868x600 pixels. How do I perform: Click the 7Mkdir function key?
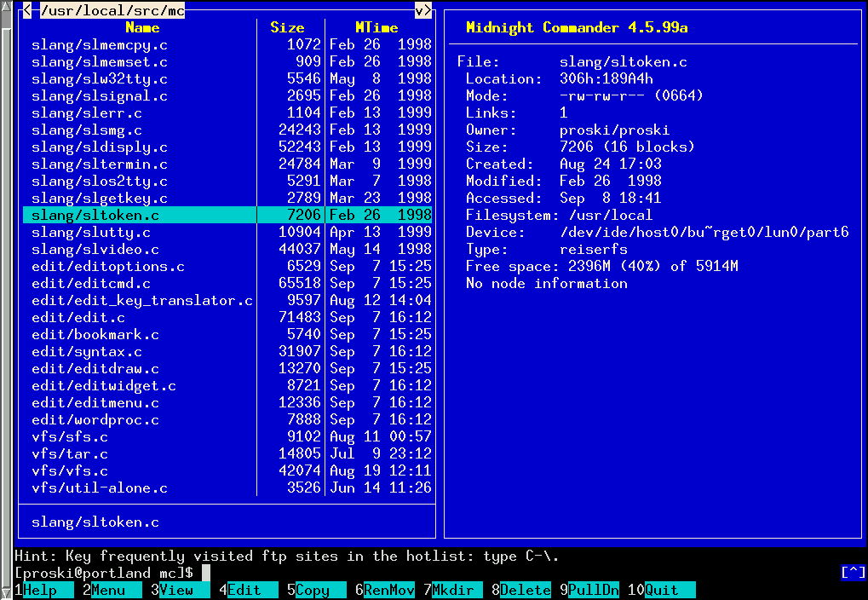(x=453, y=590)
